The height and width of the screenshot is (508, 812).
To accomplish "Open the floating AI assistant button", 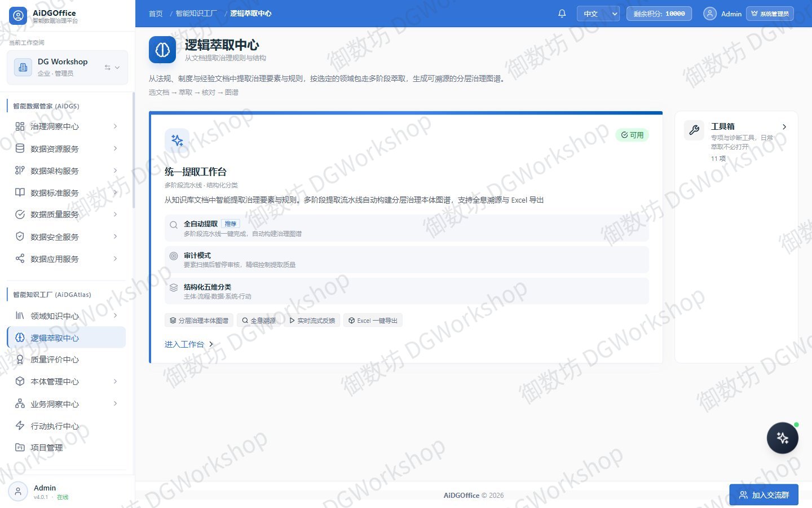I will [782, 438].
